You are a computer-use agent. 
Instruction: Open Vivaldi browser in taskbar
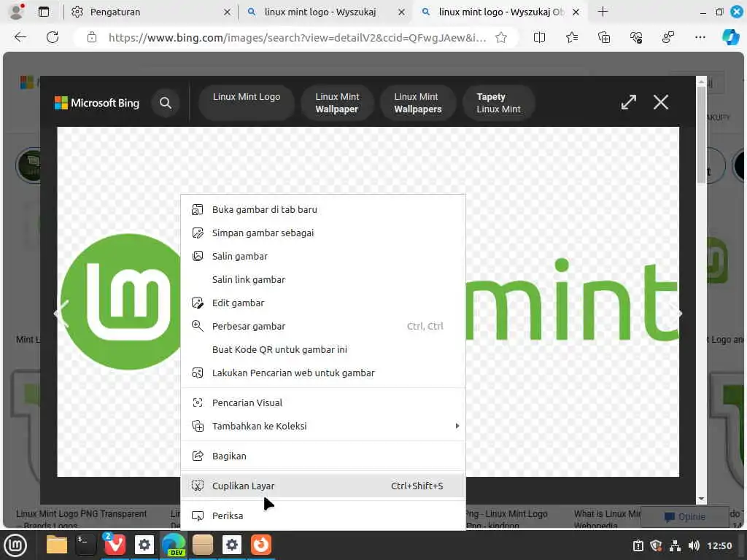[115, 545]
